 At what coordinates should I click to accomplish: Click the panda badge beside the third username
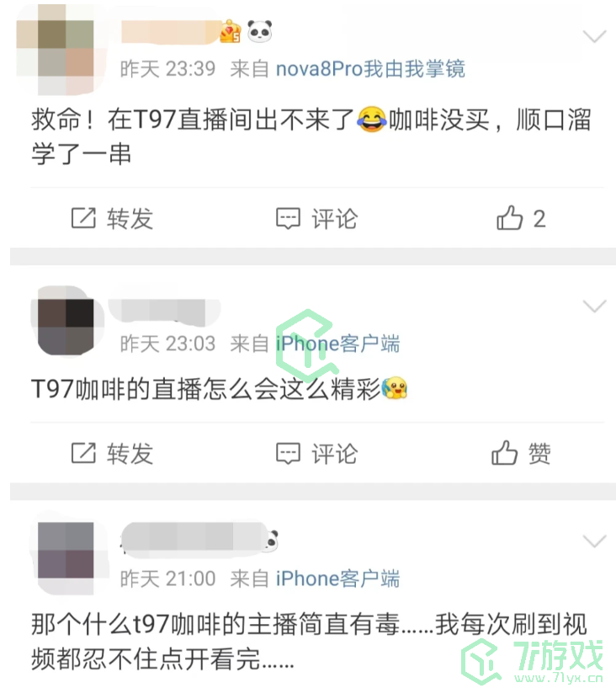(x=272, y=541)
